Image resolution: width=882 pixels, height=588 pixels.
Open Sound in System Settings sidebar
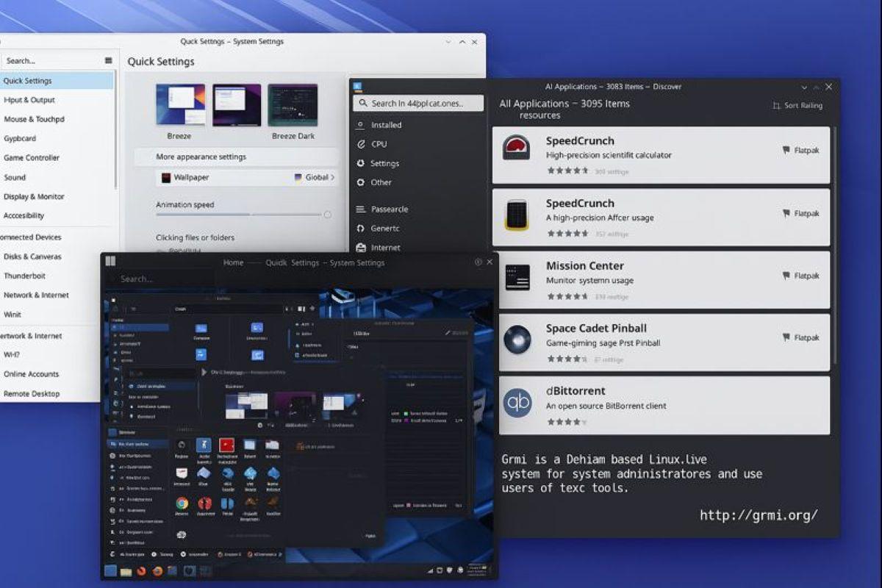tap(15, 177)
